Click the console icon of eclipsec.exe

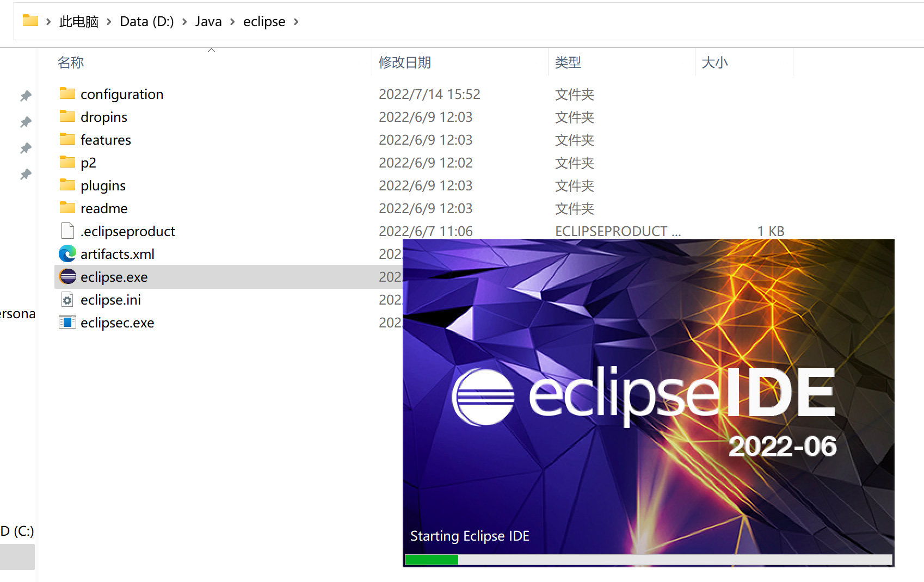point(67,322)
